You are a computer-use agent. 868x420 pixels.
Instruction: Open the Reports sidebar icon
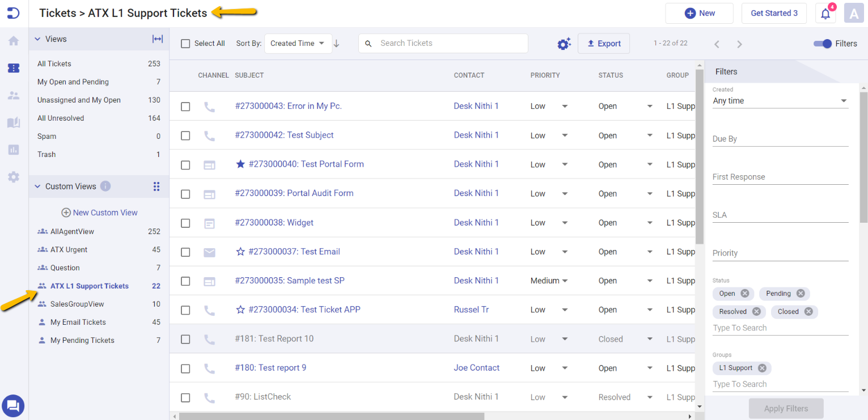13,150
